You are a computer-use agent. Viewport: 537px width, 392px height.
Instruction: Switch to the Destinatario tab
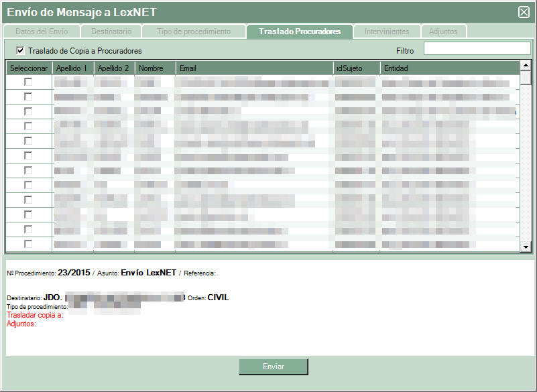[x=111, y=31]
